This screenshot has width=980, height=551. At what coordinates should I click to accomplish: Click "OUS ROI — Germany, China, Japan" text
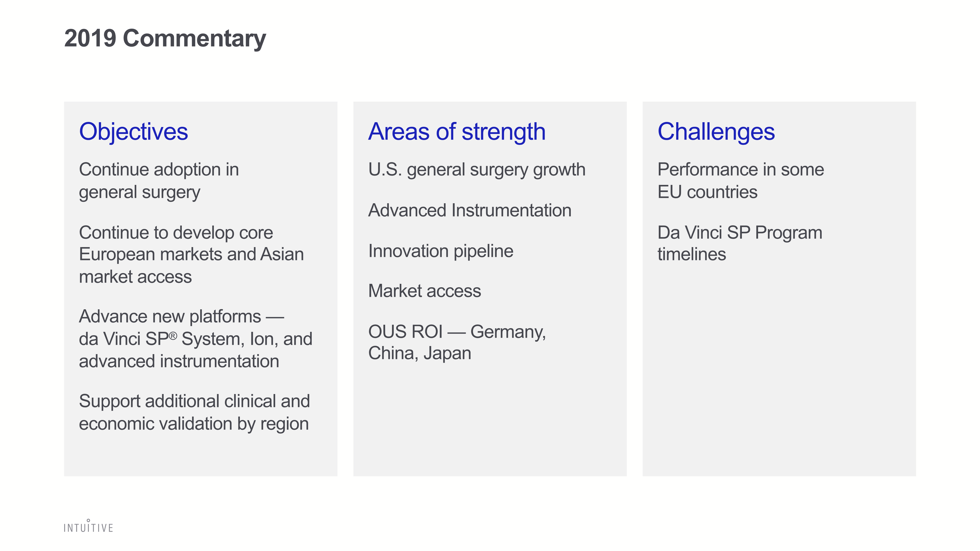[x=456, y=342]
